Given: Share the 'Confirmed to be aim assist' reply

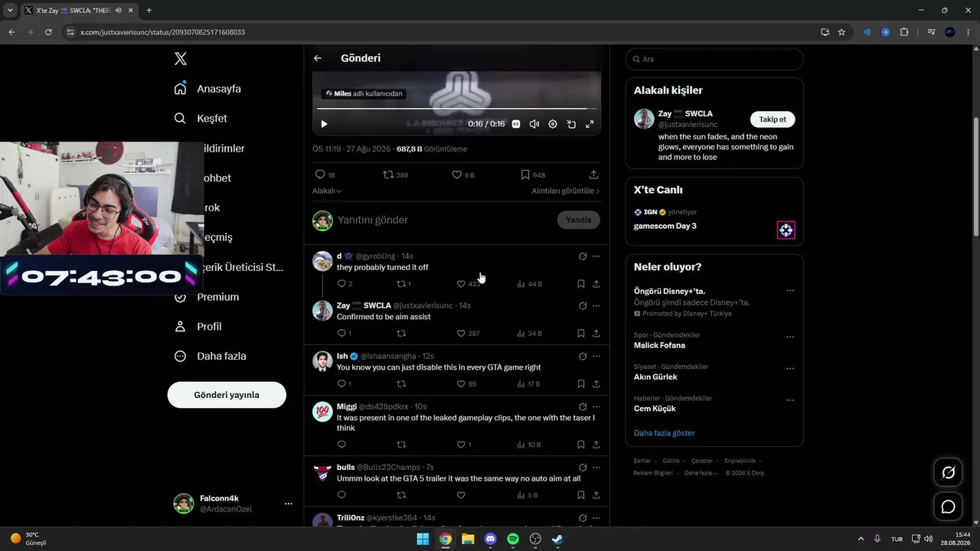Looking at the screenshot, I should pos(596,334).
